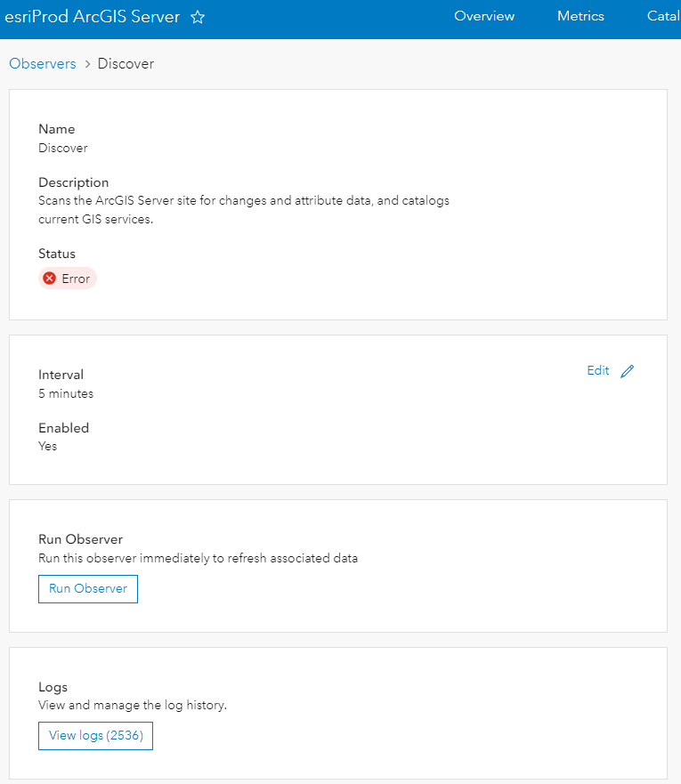
Task: Click the Discover breadcrumb label
Action: tap(126, 63)
